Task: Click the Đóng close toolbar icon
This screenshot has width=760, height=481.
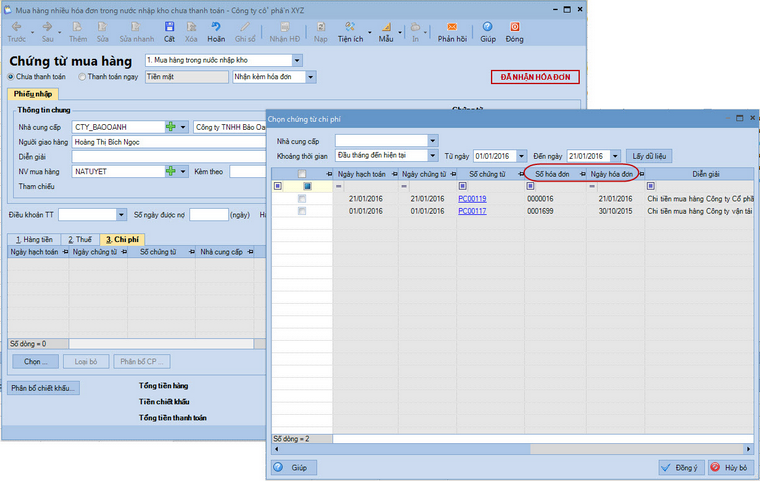Action: click(x=514, y=27)
